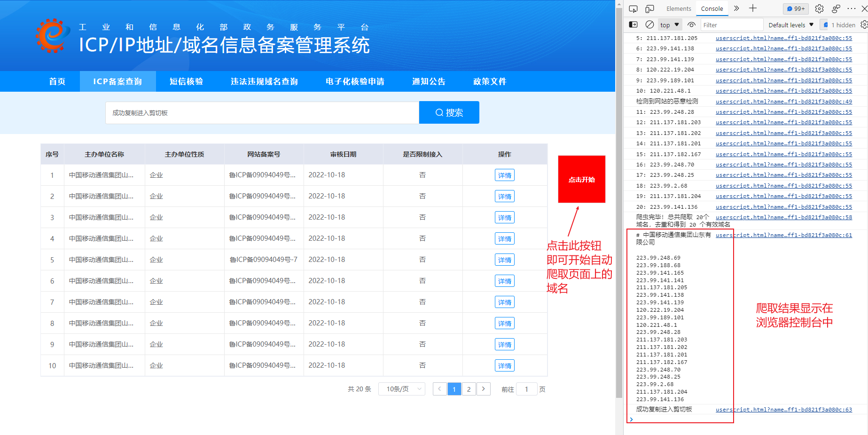This screenshot has width=868, height=435.
Task: Click 详情 button in row 6
Action: (x=505, y=281)
